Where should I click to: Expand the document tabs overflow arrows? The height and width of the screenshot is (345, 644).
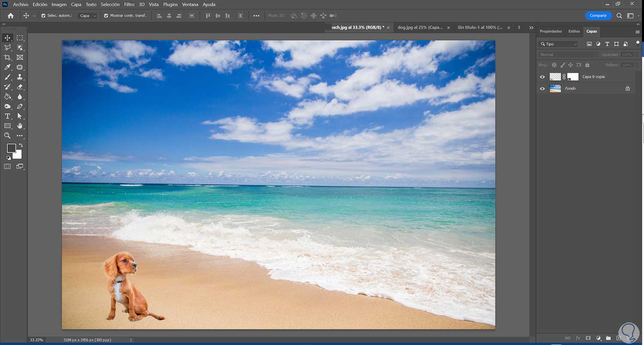click(531, 27)
